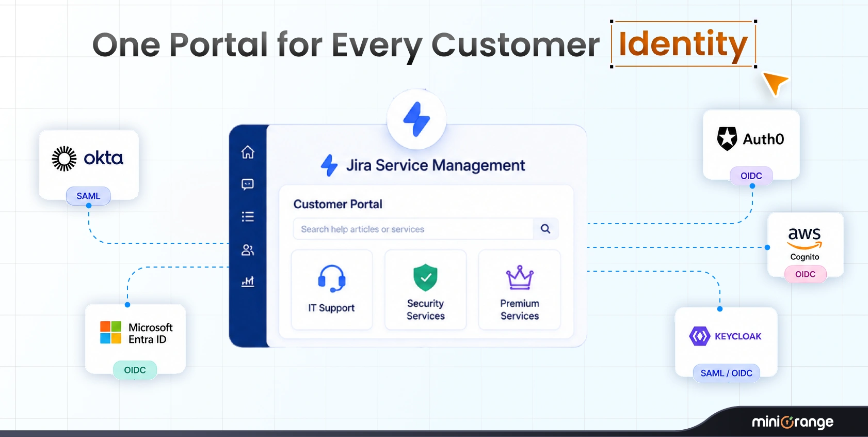Open the chat message icon in the sidebar
The height and width of the screenshot is (437, 868).
click(248, 184)
